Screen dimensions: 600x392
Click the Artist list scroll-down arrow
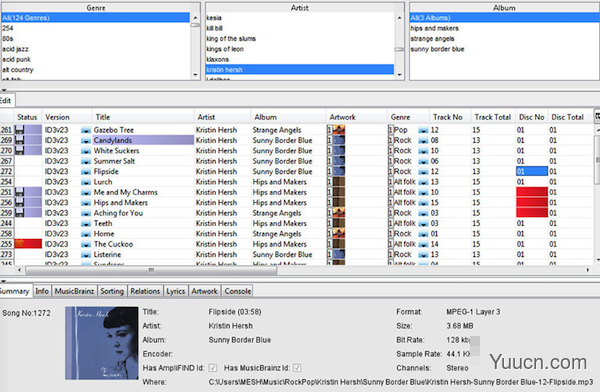point(399,75)
